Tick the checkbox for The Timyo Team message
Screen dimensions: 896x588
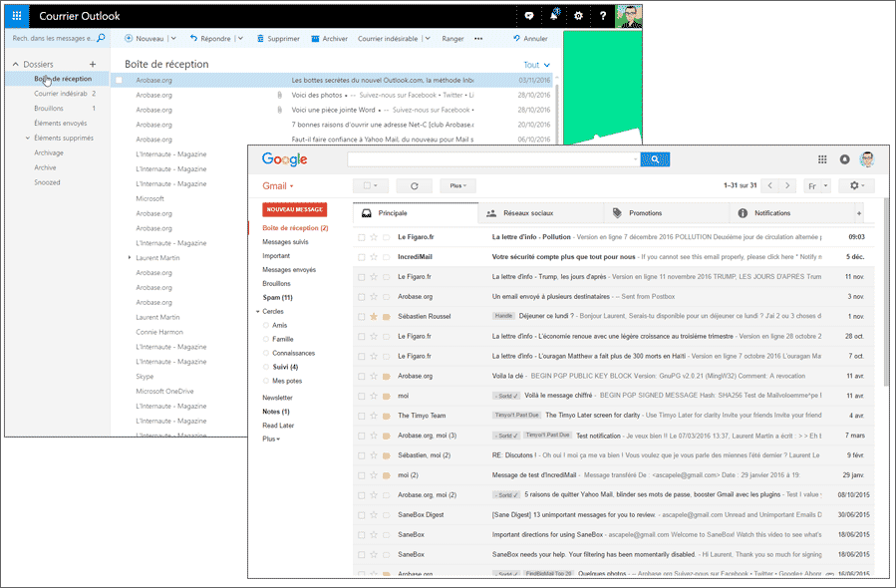[361, 416]
